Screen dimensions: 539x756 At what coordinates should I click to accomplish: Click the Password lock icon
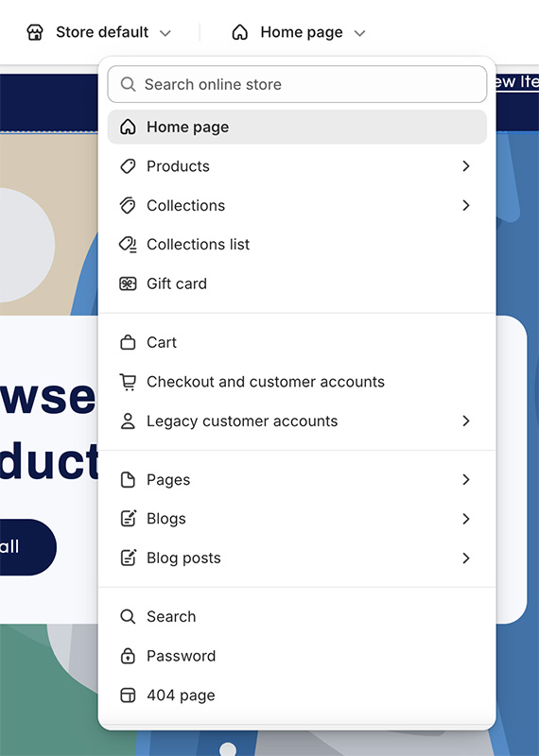coord(128,656)
